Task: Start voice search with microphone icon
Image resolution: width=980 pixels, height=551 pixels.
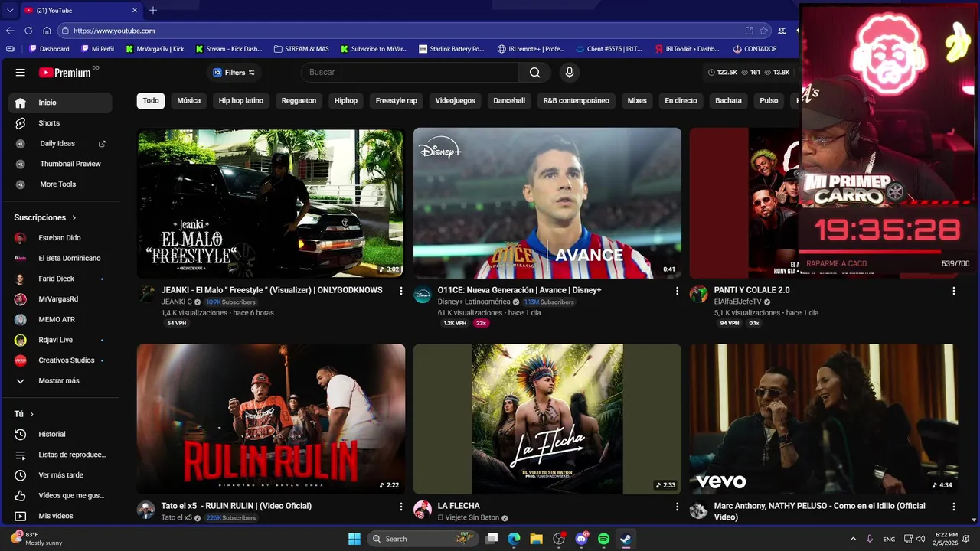Action: 569,73
